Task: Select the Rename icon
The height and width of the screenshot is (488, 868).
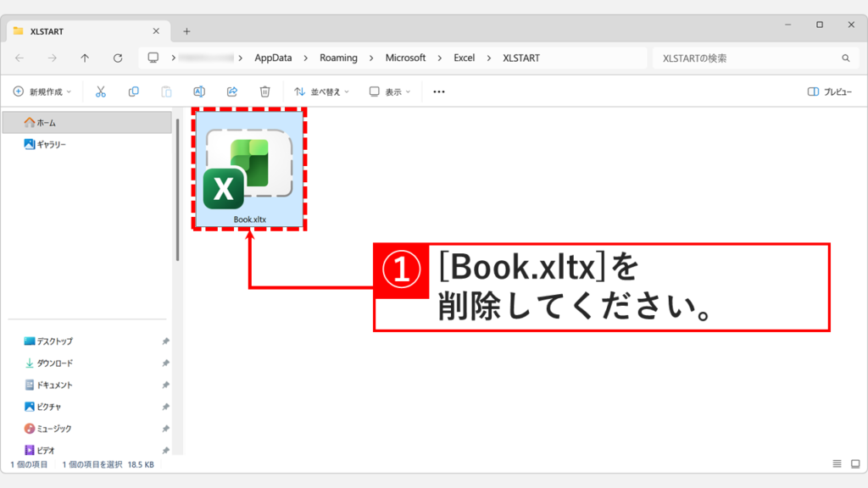Action: [x=198, y=91]
